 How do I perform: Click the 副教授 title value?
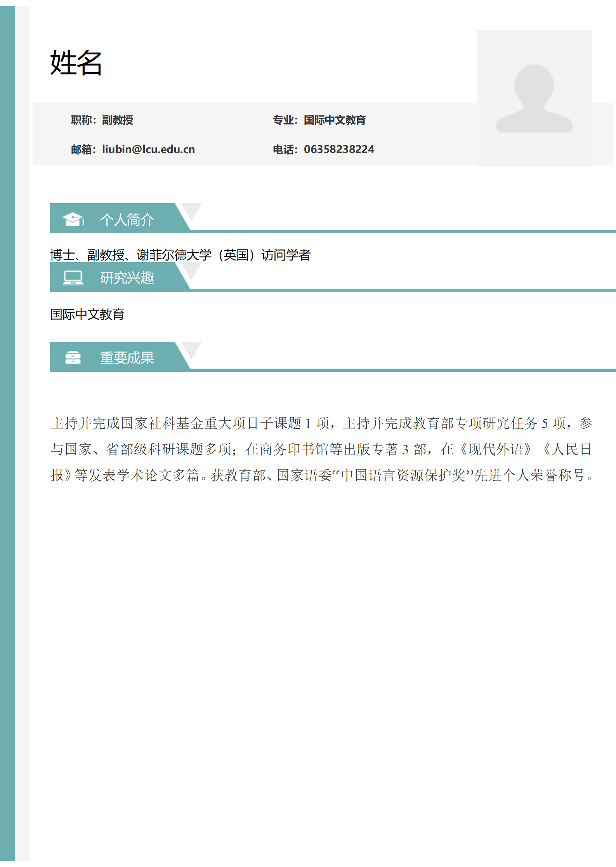pos(118,120)
